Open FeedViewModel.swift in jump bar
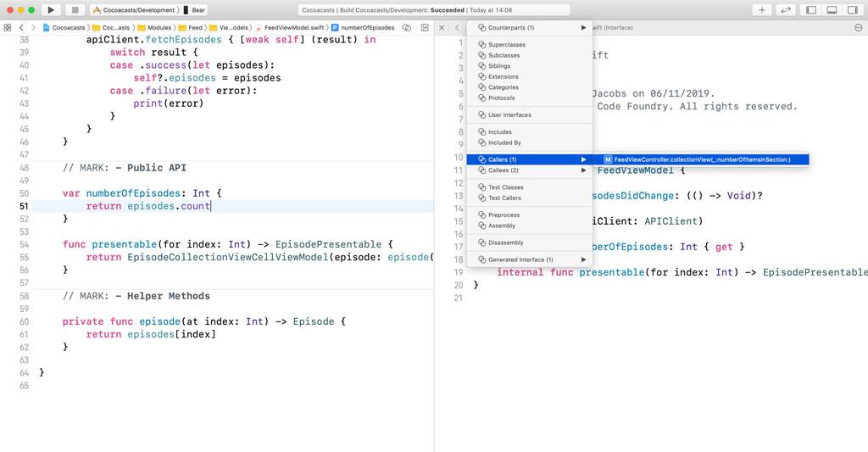868x452 pixels. click(x=290, y=27)
